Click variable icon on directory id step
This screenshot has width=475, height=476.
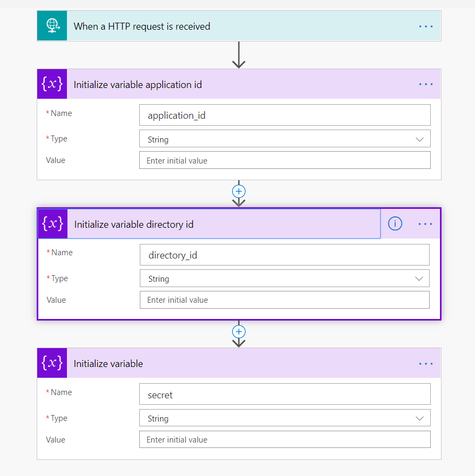(52, 224)
